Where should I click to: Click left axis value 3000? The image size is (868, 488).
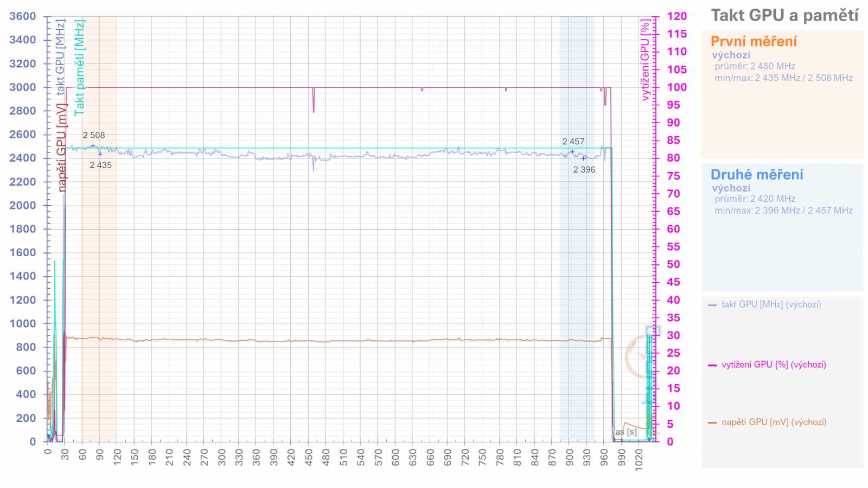[23, 87]
